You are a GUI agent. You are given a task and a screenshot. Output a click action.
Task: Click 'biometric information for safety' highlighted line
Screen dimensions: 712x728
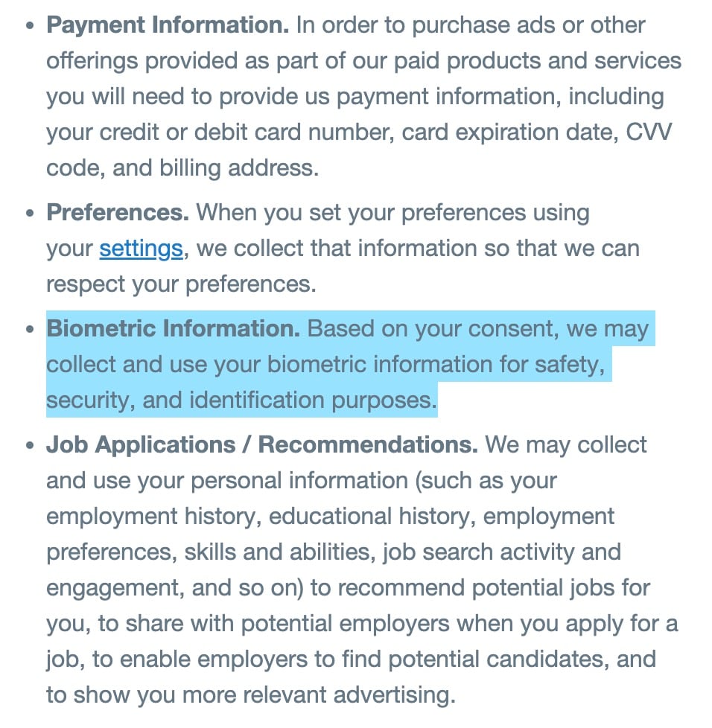pos(436,365)
